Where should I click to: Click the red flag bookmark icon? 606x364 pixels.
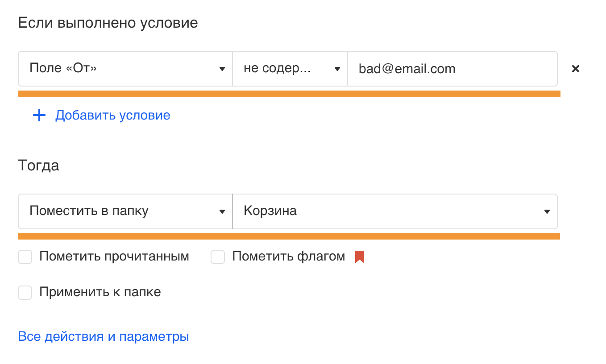[360, 257]
